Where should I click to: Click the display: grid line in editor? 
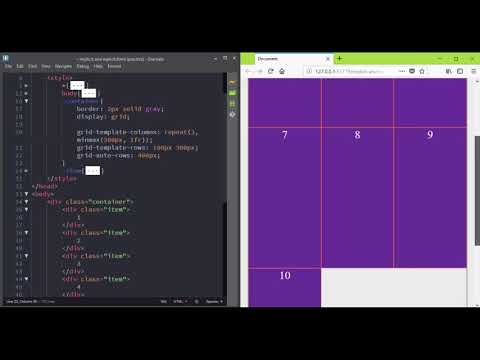tap(103, 117)
